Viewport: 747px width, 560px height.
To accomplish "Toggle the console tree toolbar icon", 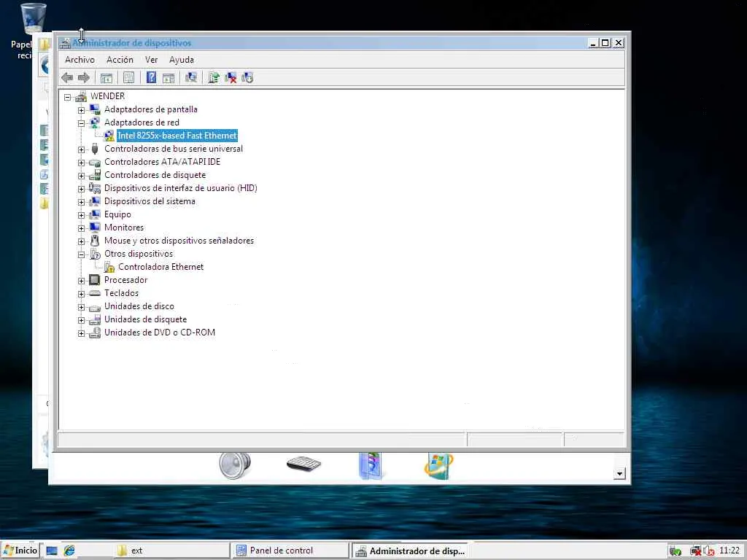I will [107, 77].
